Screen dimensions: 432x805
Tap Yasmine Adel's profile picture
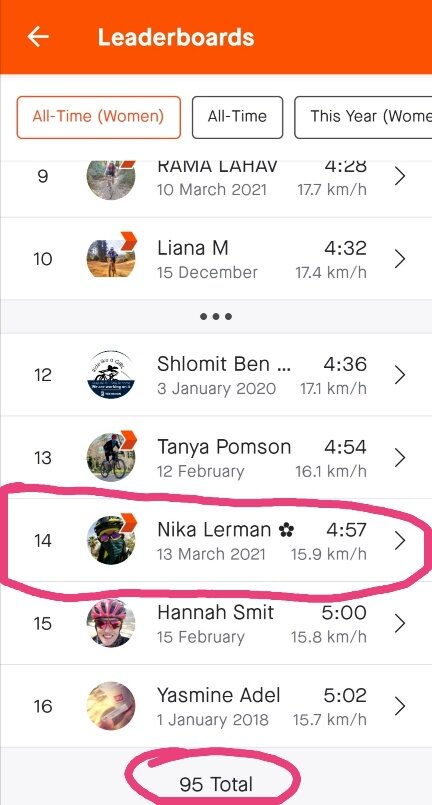click(111, 706)
